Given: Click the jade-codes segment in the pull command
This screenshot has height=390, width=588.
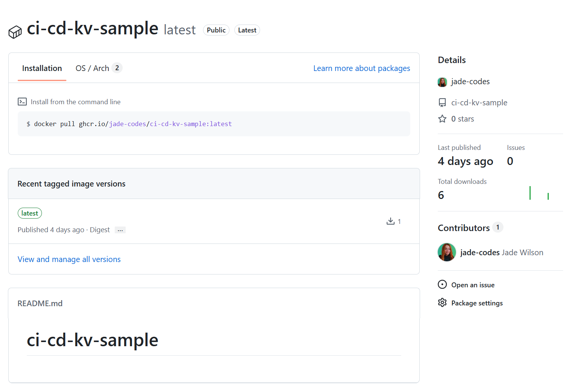Looking at the screenshot, I should click(128, 124).
